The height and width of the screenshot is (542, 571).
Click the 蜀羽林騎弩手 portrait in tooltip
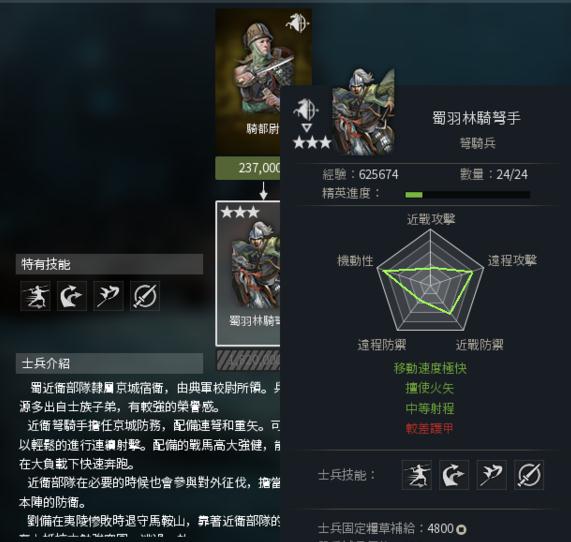363,111
